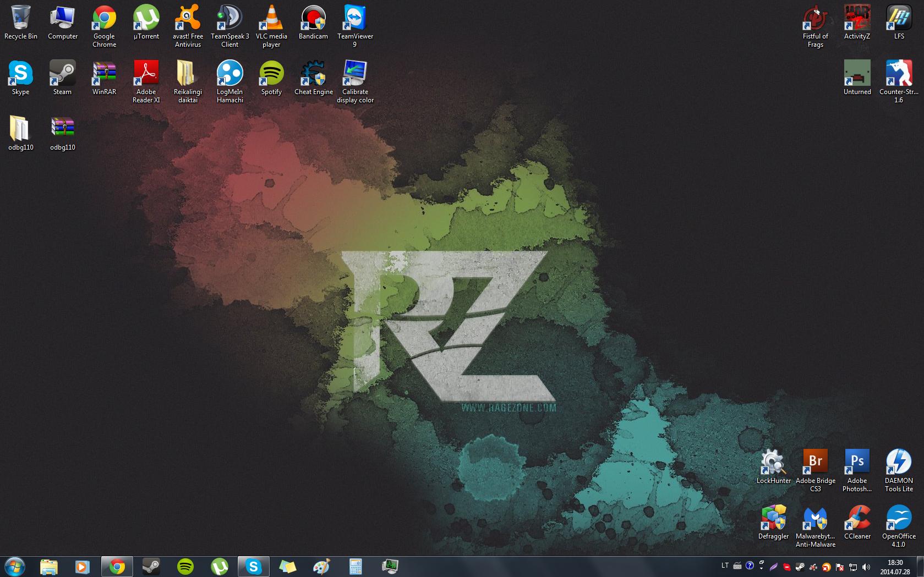This screenshot has width=924, height=577.
Task: Open the Unturned game shortcut
Action: 857,74
